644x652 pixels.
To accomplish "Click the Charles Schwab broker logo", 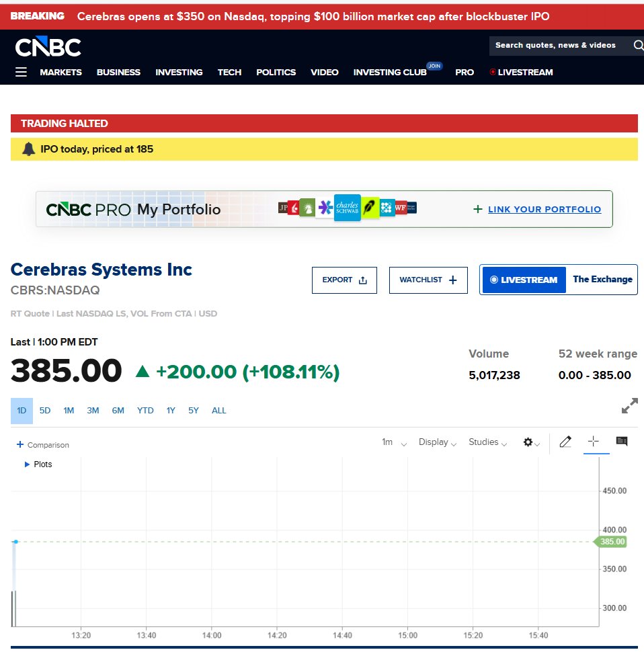I will click(347, 208).
